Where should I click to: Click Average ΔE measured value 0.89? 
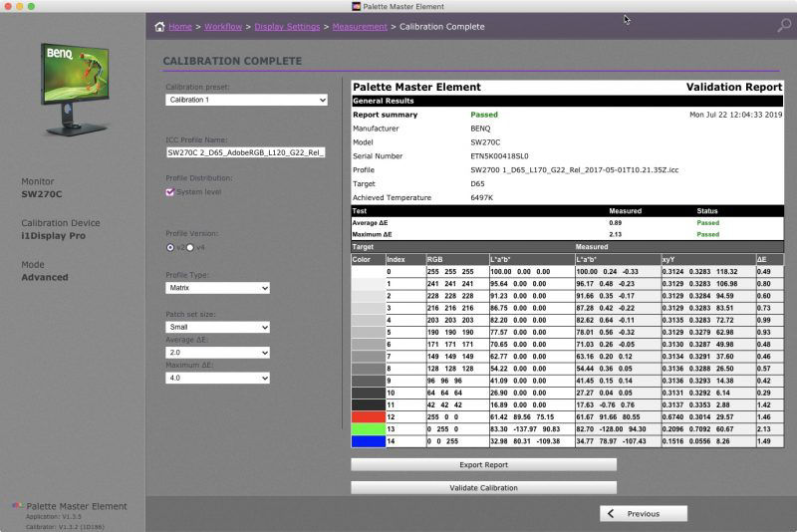click(615, 222)
